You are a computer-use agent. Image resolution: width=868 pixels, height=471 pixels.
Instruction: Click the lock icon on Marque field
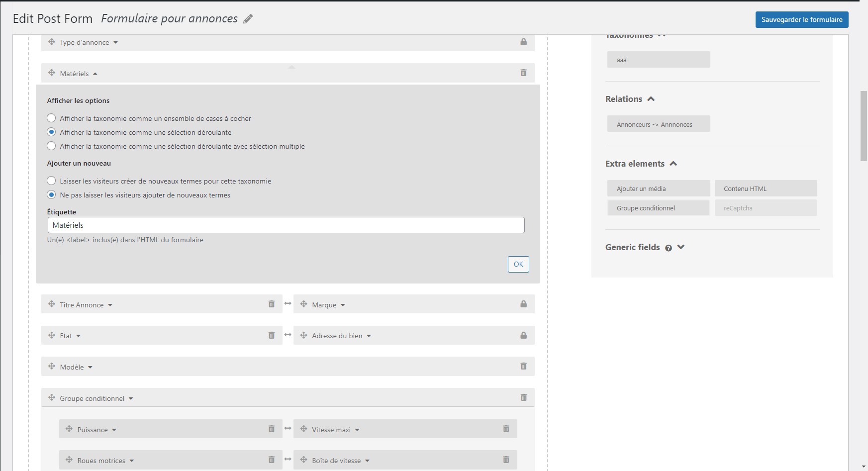[523, 304]
